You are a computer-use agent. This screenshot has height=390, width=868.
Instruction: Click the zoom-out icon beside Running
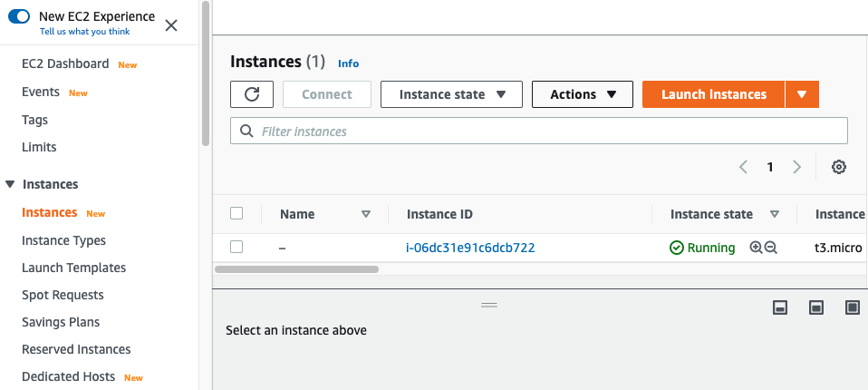pos(770,248)
